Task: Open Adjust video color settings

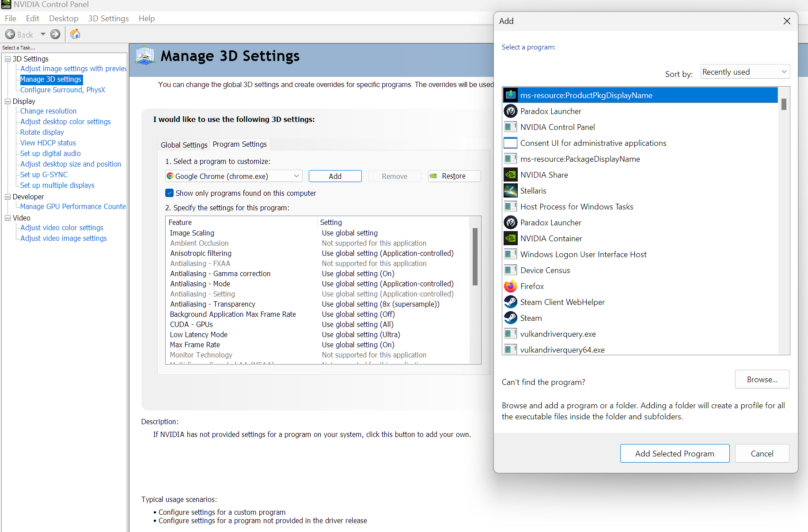Action: (x=62, y=228)
